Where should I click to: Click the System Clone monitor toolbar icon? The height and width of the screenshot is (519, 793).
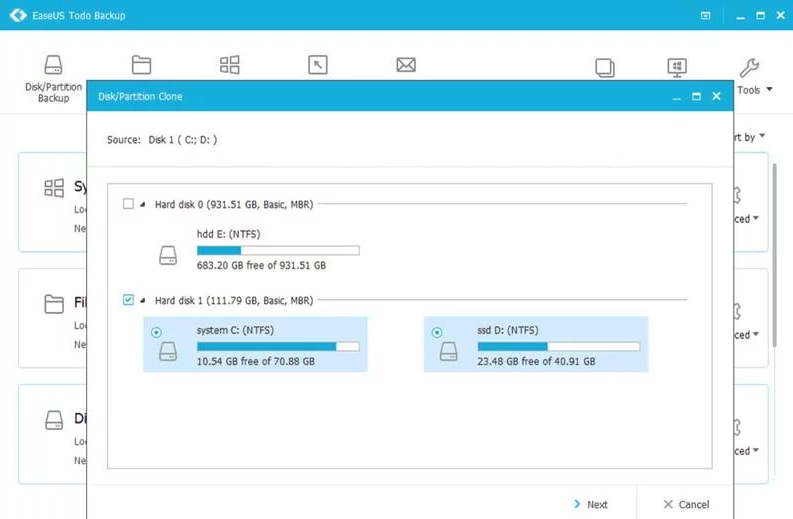pyautogui.click(x=677, y=67)
